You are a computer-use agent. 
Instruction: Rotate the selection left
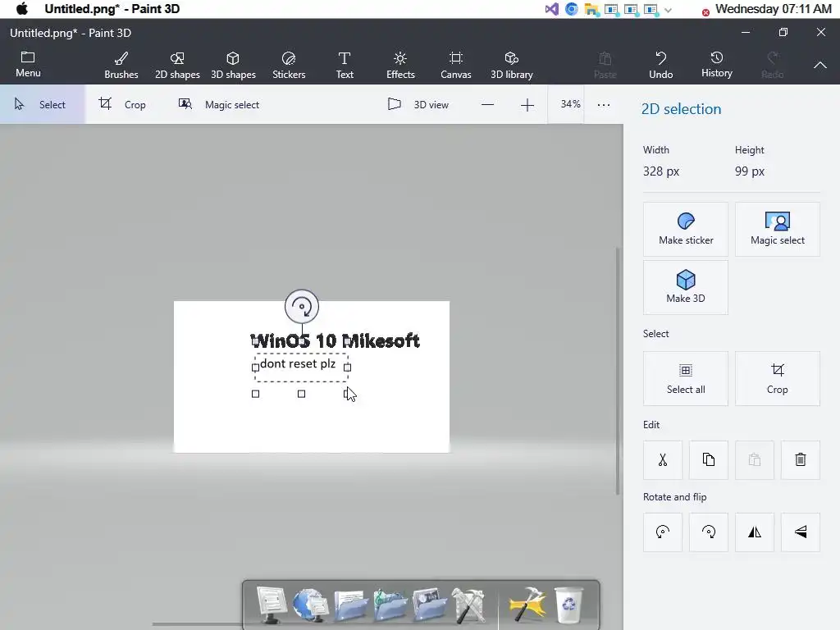[663, 532]
